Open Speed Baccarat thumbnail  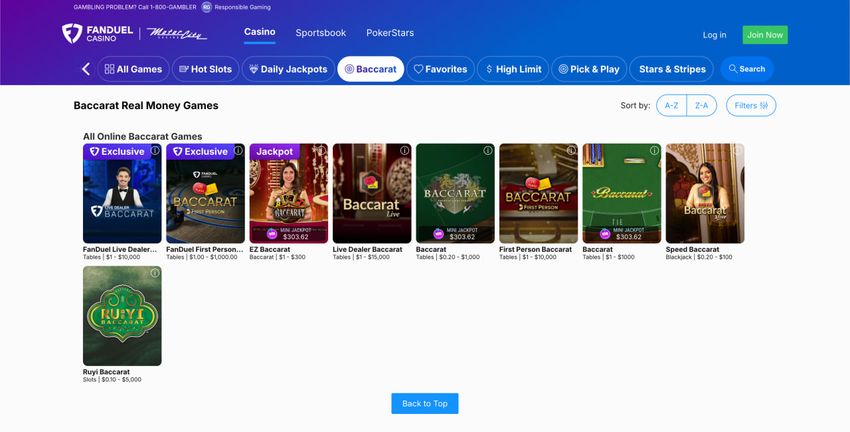705,194
